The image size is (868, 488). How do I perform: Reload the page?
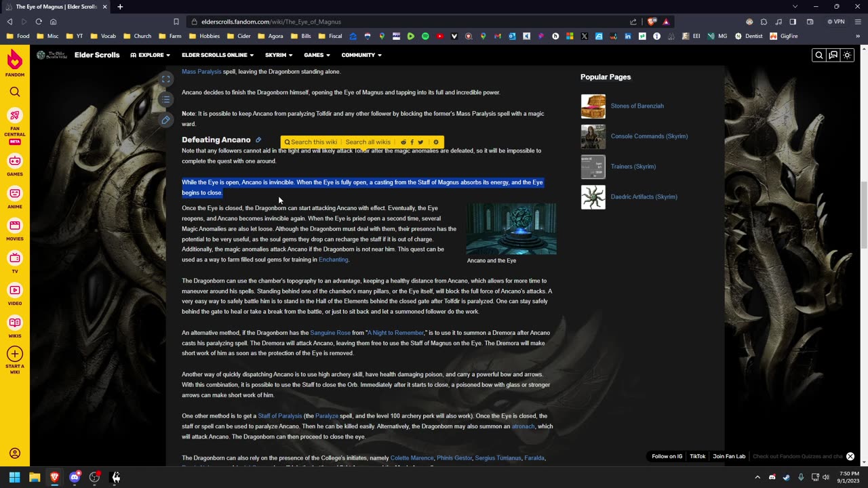pyautogui.click(x=39, y=22)
